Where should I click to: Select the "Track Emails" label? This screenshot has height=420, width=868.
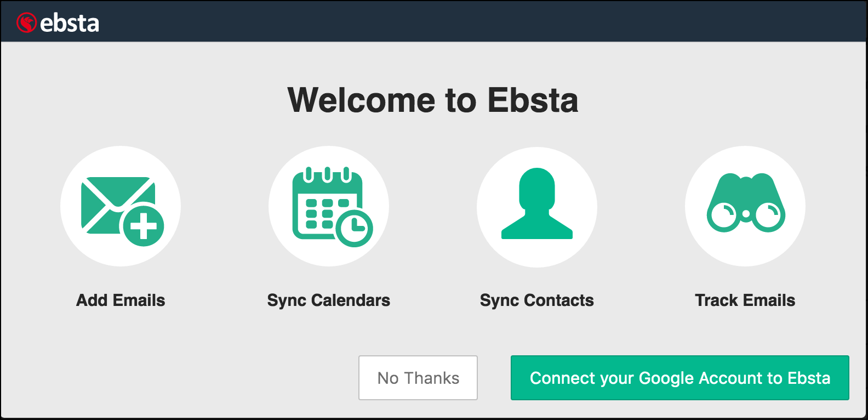[745, 300]
